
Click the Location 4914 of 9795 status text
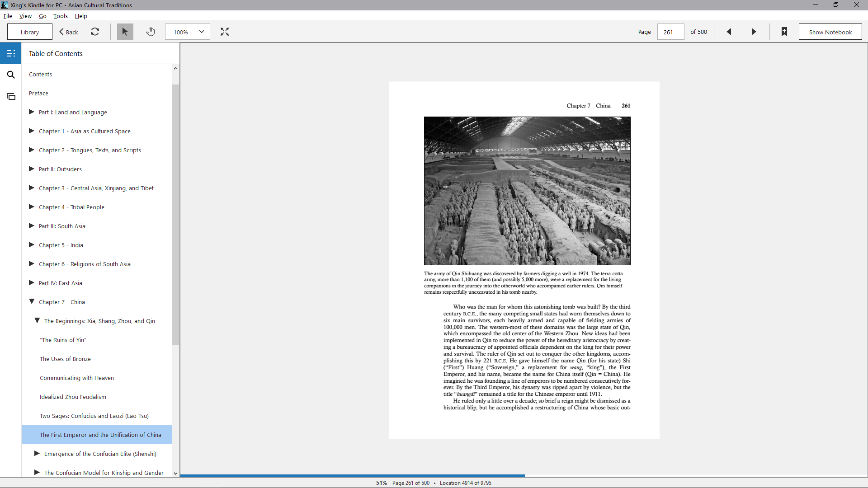coord(466,483)
